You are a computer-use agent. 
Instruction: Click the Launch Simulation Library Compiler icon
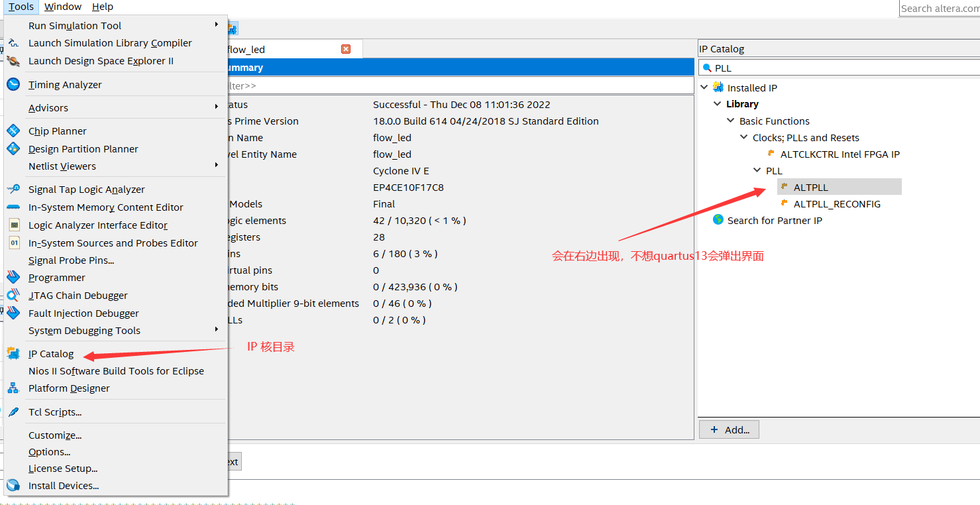[13, 43]
